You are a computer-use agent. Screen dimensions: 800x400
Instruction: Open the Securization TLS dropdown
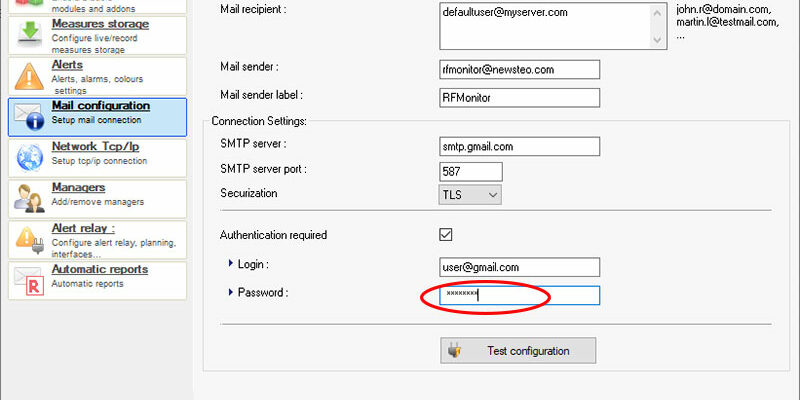pos(470,194)
